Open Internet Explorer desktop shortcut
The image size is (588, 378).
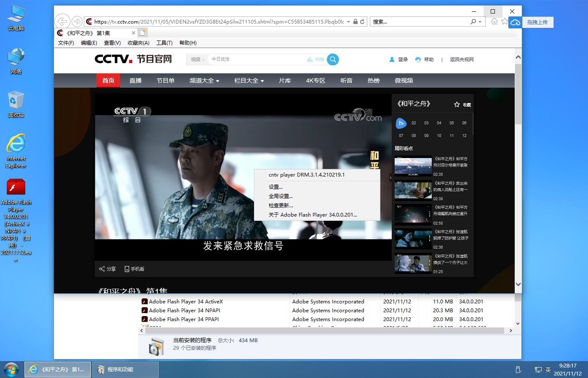coord(16,144)
